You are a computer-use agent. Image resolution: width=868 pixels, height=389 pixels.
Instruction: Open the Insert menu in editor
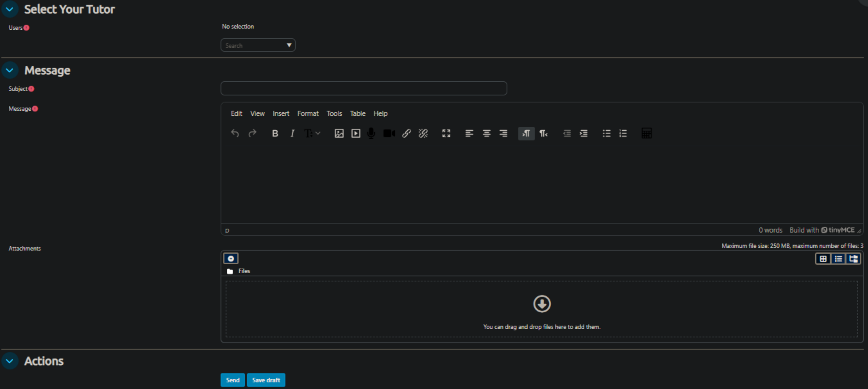[281, 114]
